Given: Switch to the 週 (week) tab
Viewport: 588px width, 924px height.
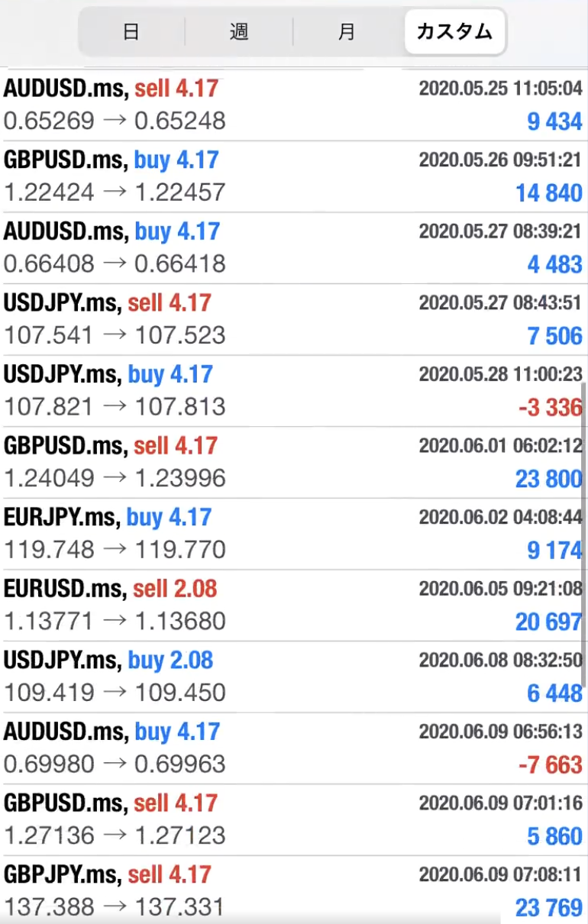Looking at the screenshot, I should 239,32.
